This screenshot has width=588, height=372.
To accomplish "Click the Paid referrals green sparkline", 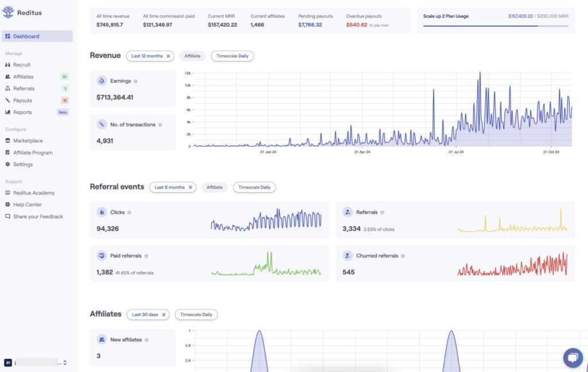I will [266, 264].
